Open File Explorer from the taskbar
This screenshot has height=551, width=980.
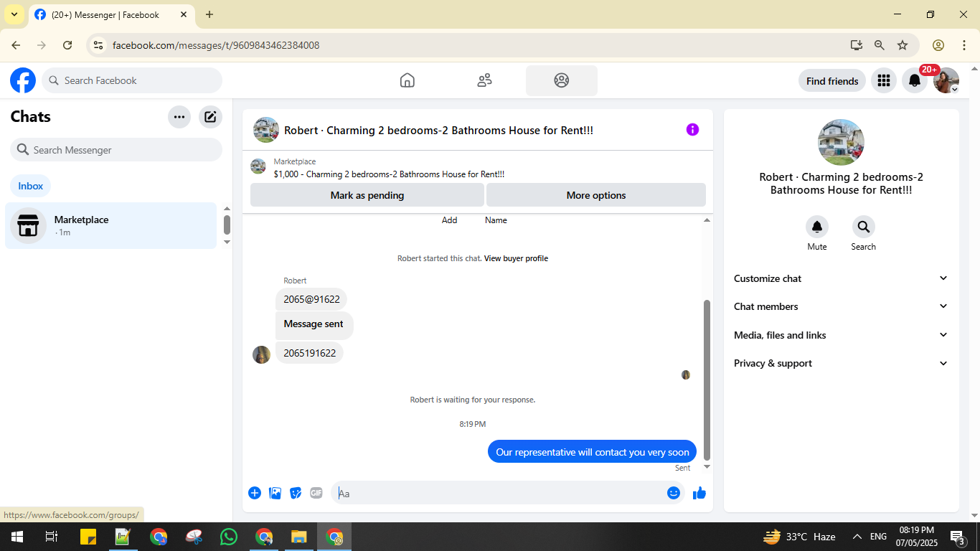pos(299,537)
